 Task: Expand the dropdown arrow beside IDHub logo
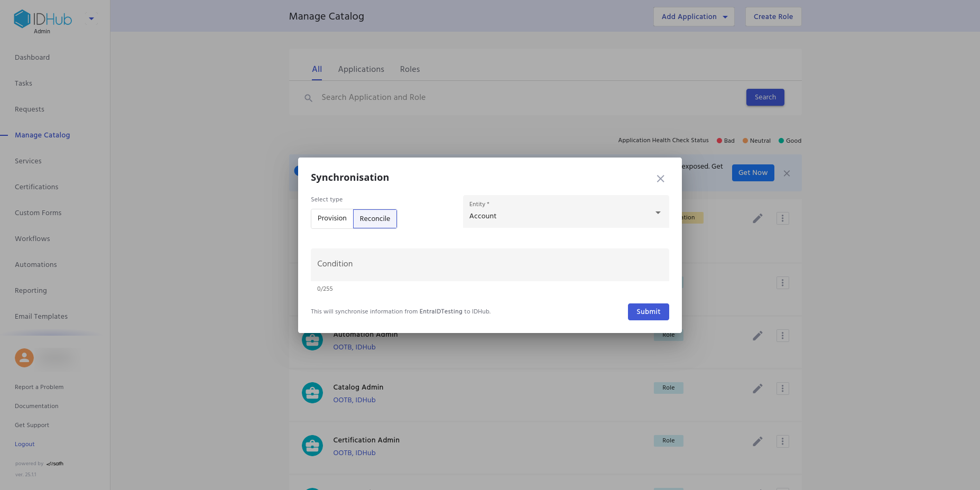91,19
